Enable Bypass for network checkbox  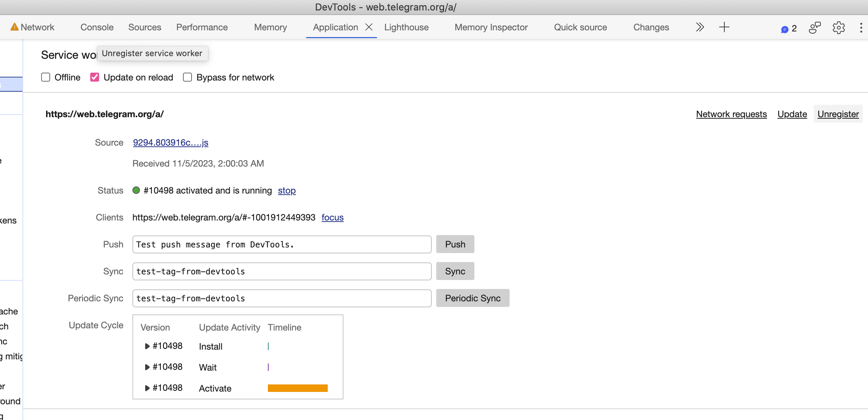pos(187,77)
